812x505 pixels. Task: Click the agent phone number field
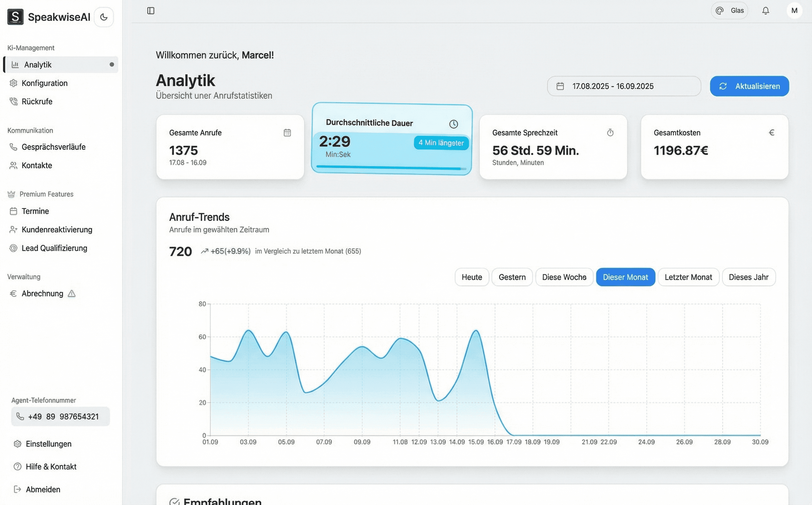pos(60,417)
